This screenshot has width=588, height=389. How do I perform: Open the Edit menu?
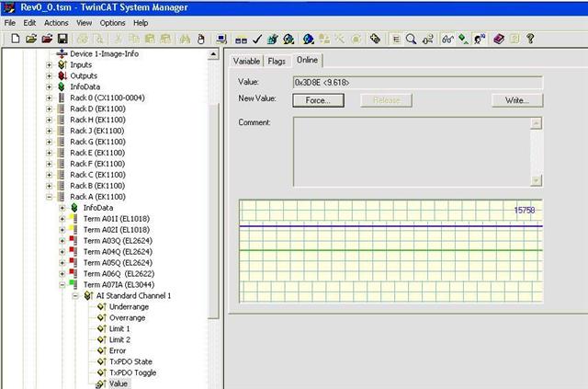coord(29,23)
